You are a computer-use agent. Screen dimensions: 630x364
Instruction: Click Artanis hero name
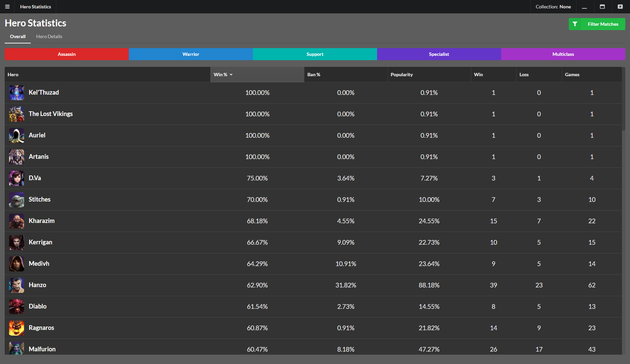click(x=39, y=157)
